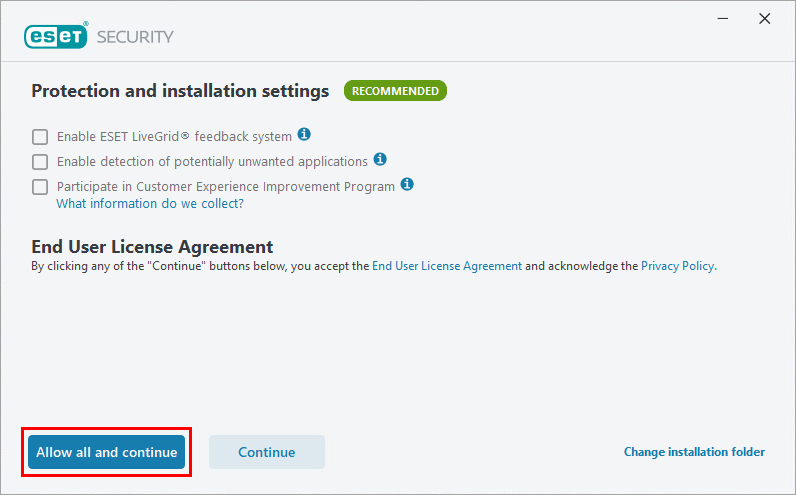Minimize the ESET installer window
The height and width of the screenshot is (495, 796).
pos(719,19)
